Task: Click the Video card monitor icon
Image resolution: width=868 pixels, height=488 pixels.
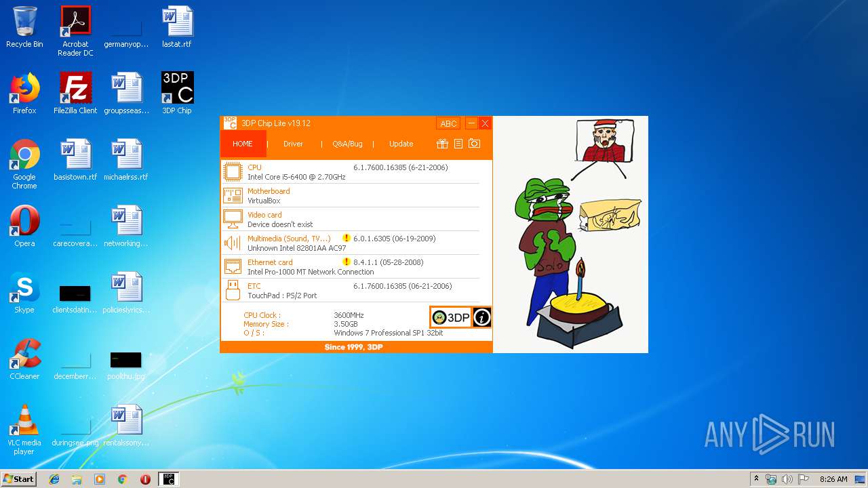Action: [233, 219]
